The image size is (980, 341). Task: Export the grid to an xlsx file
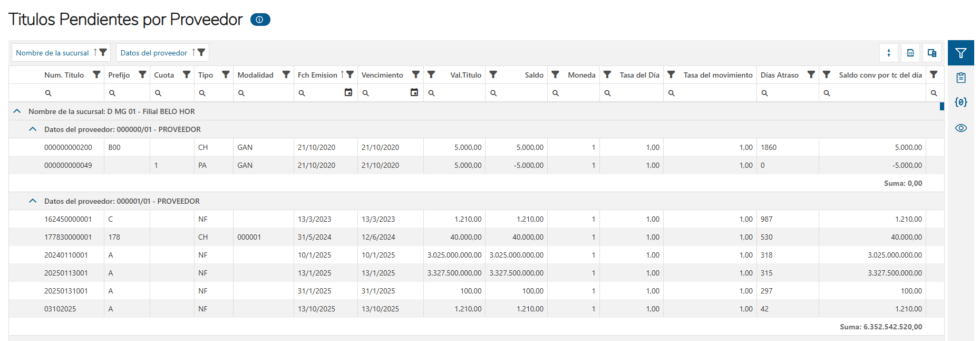[x=910, y=53]
